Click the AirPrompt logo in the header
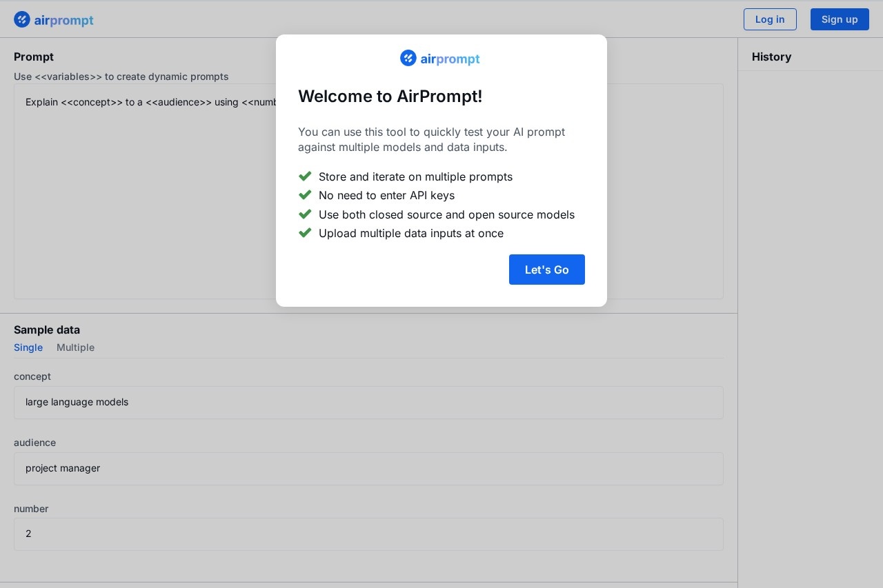883x588 pixels. pyautogui.click(x=53, y=19)
